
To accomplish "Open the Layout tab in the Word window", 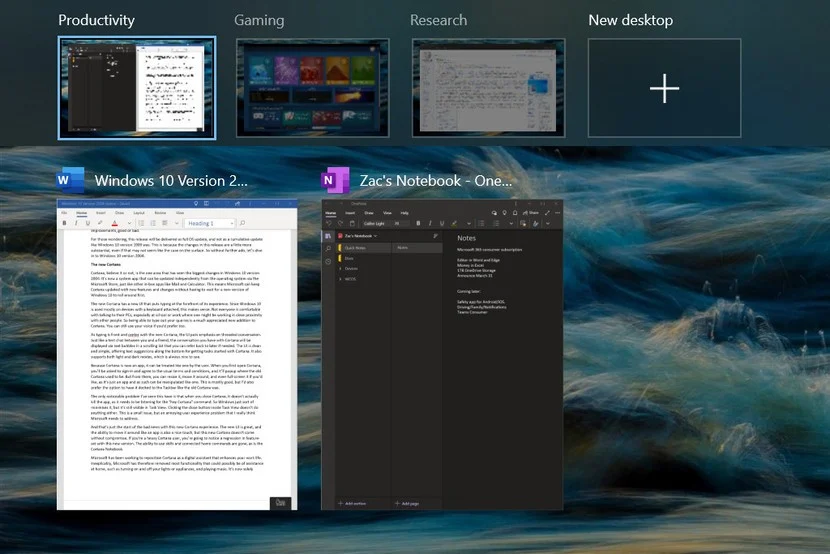I will 139,213.
